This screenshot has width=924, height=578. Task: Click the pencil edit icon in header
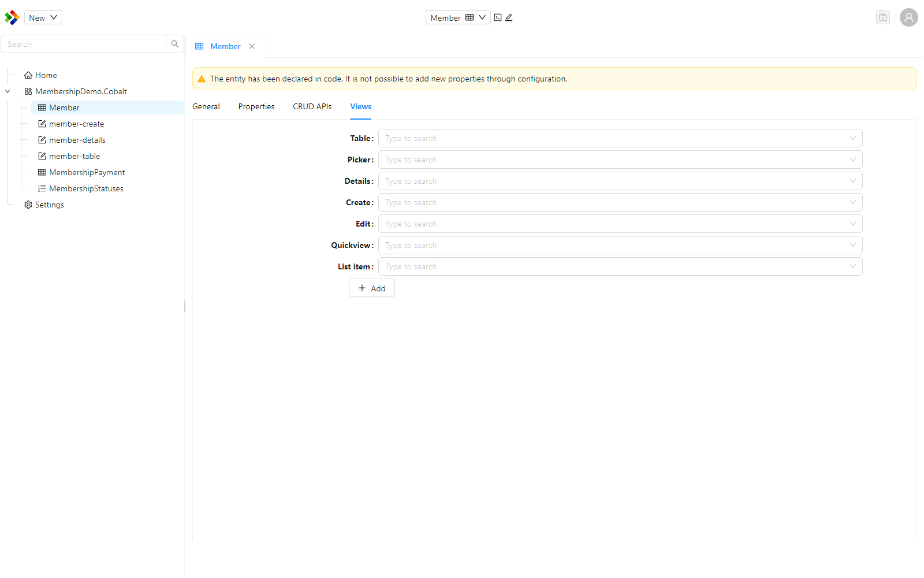pos(509,17)
